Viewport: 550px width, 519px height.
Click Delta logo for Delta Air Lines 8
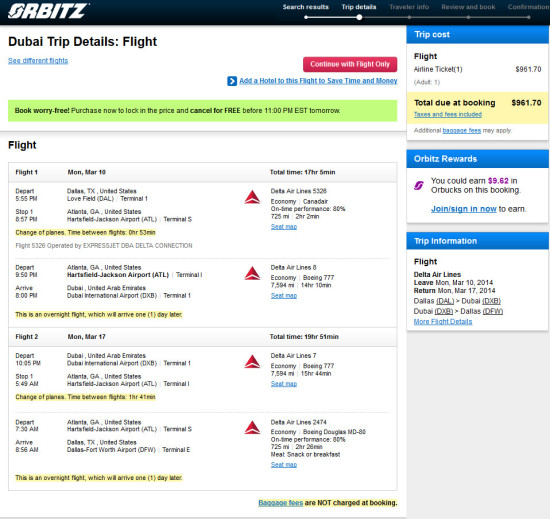click(252, 274)
